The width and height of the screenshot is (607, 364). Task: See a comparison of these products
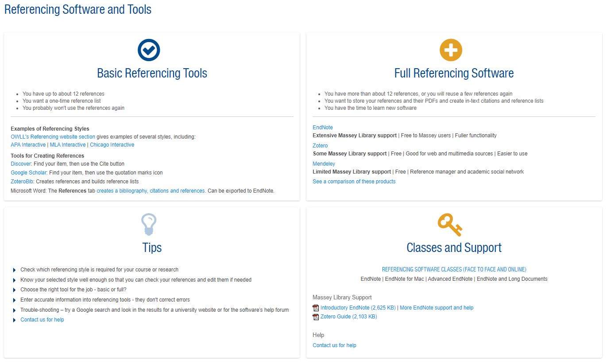pyautogui.click(x=354, y=181)
